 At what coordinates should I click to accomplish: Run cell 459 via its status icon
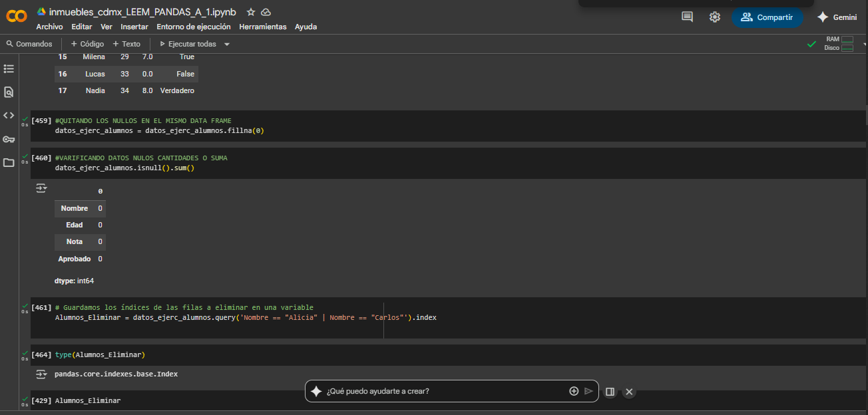pos(25,121)
